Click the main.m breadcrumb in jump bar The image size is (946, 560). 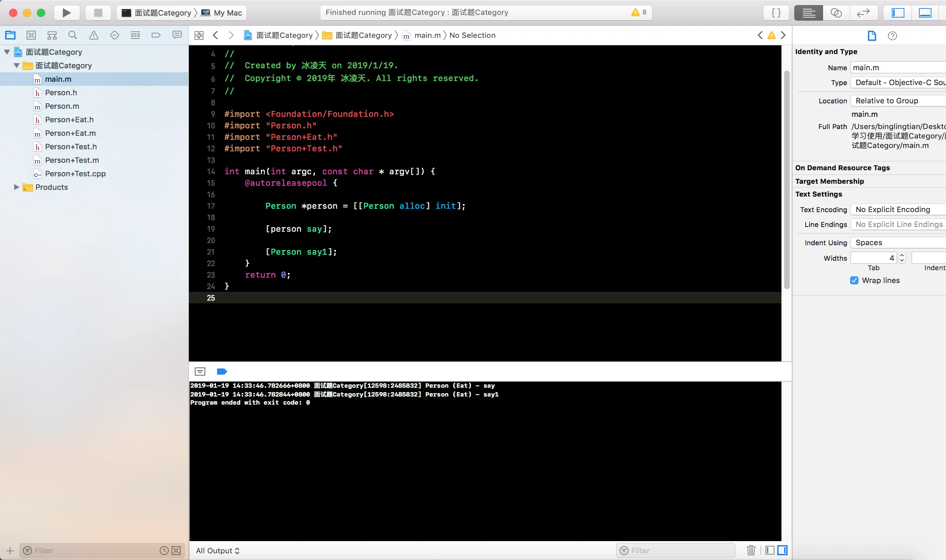[x=427, y=35]
